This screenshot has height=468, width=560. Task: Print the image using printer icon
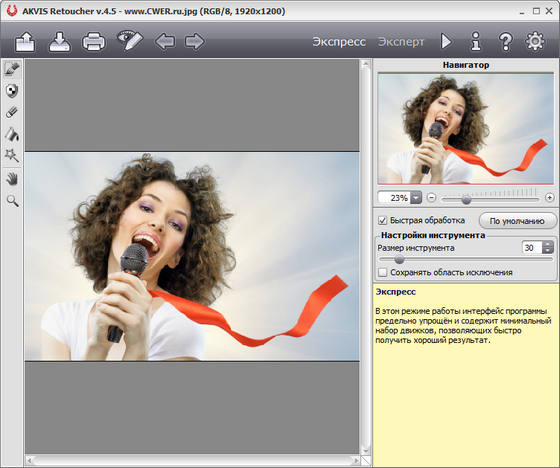(94, 42)
